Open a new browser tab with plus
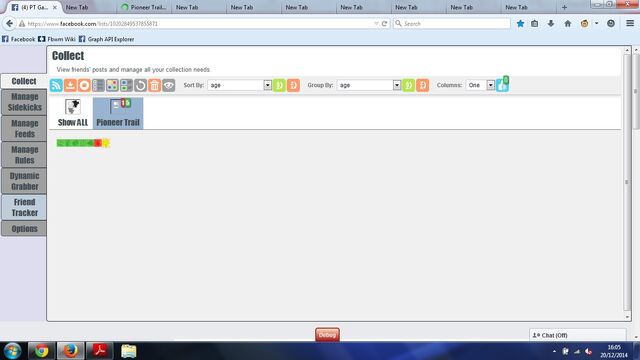The width and height of the screenshot is (640, 360). 564,7
